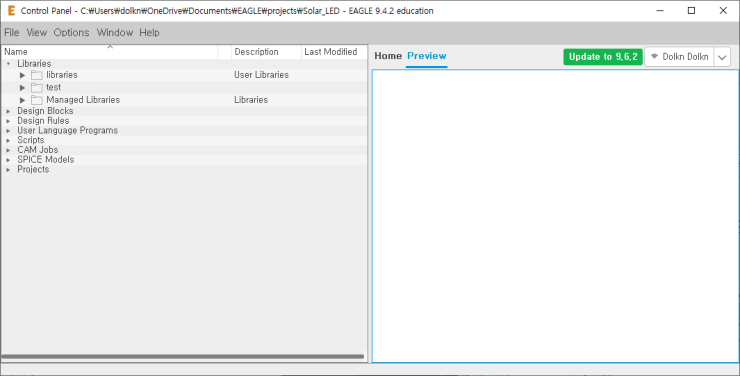Click the Update to 9.6.2 button

point(603,57)
